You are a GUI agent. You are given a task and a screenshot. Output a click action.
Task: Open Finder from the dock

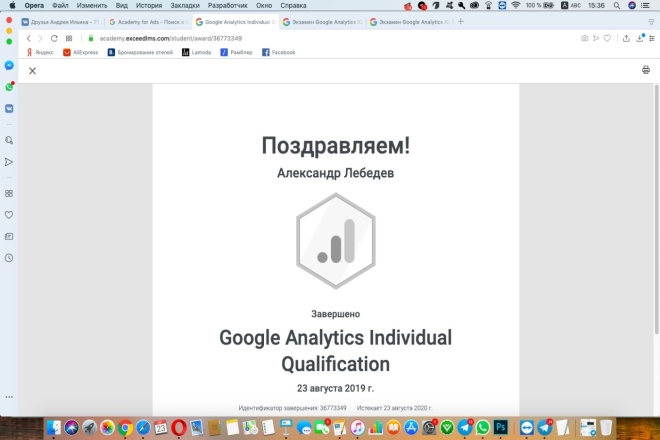click(x=53, y=428)
